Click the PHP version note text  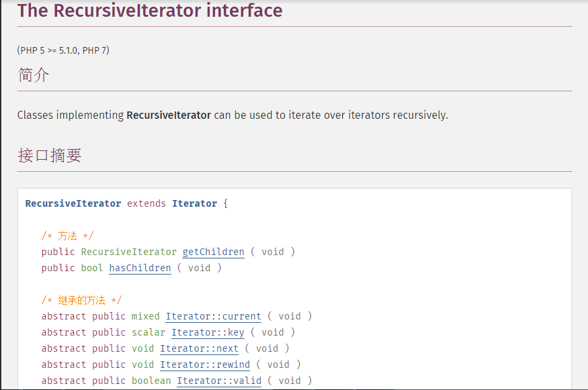tap(63, 50)
